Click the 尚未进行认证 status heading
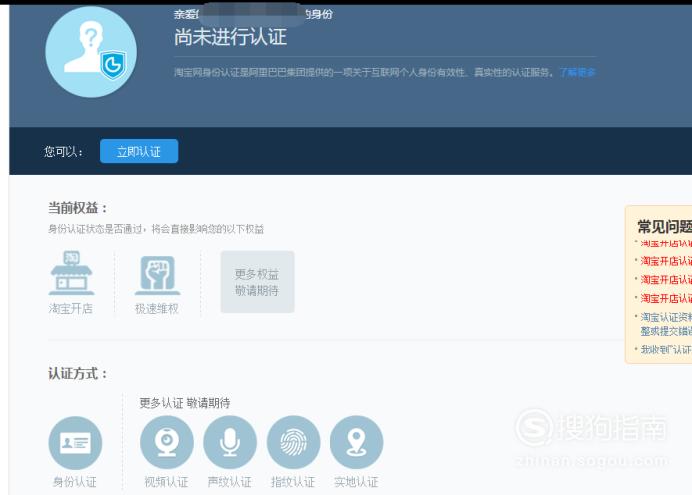The width and height of the screenshot is (692, 495). (230, 37)
